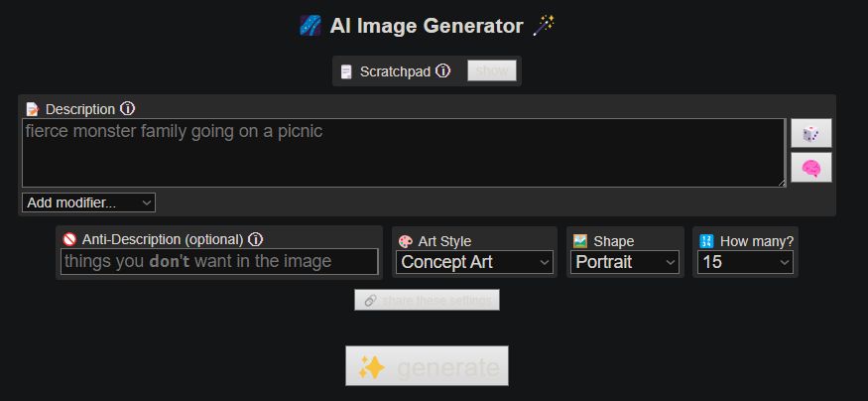This screenshot has width=868, height=401.
Task: Click the Shape landscape picture icon
Action: pos(580,241)
